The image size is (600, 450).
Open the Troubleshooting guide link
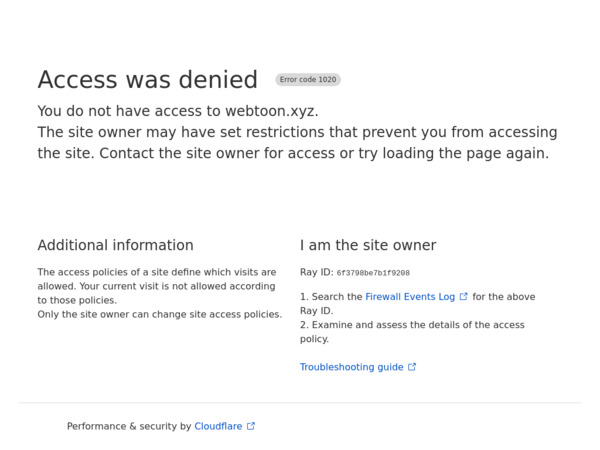pos(351,367)
